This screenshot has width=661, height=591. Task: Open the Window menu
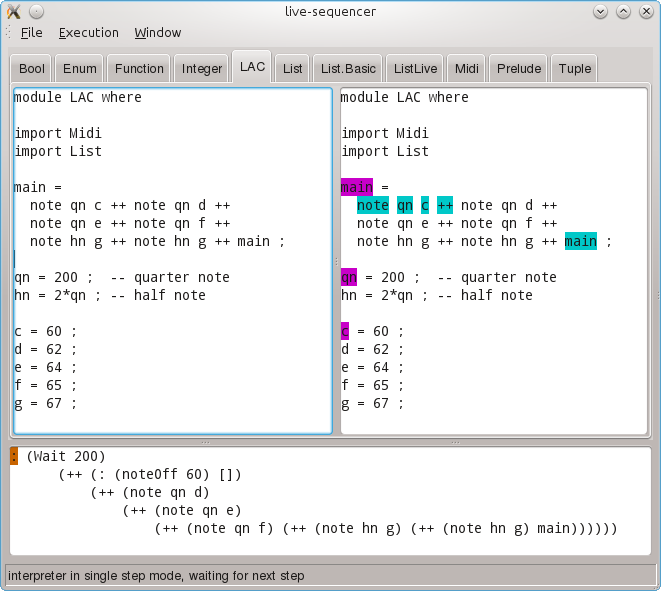tap(158, 32)
